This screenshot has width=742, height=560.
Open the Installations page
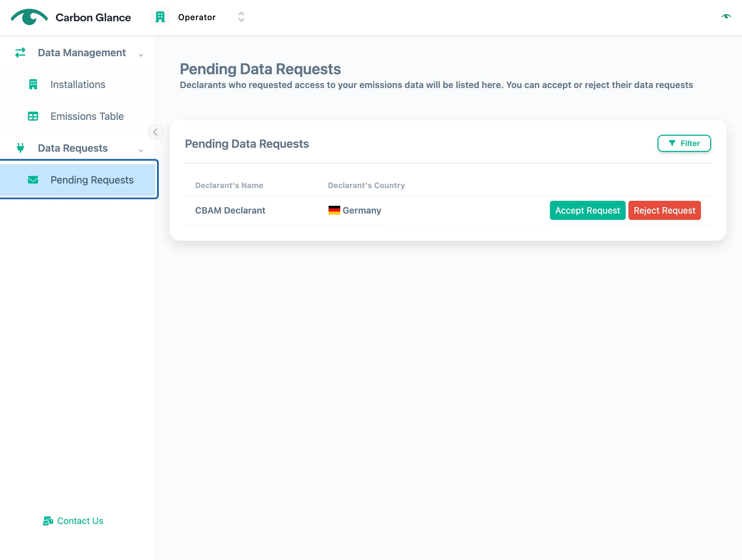[78, 84]
